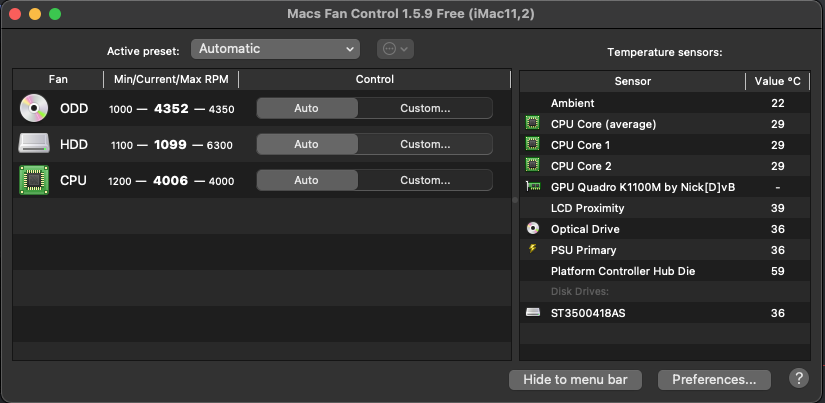This screenshot has width=825, height=403.
Task: Switch HDD fan control to Auto
Action: [x=306, y=144]
